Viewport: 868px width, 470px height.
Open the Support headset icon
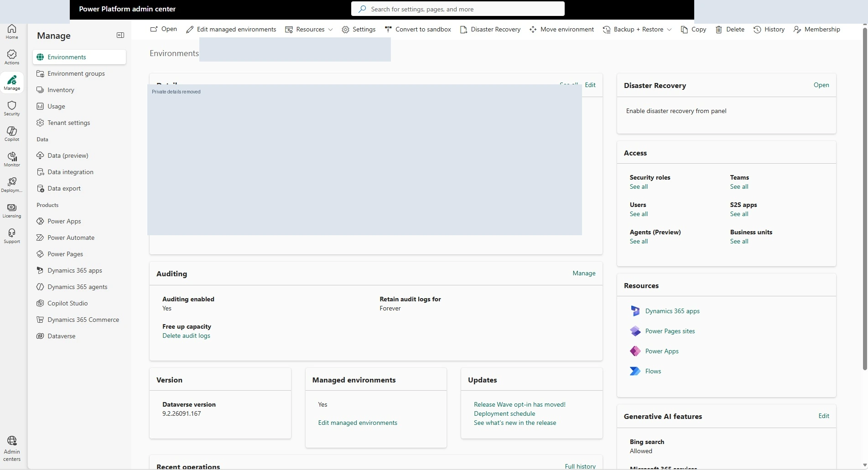point(12,236)
